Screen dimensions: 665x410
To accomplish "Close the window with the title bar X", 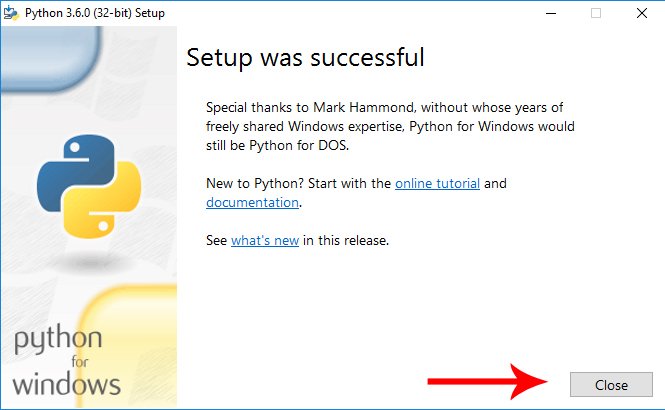I will click(642, 13).
